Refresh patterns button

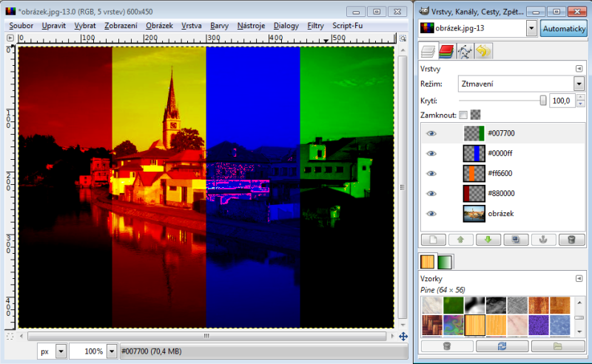(502, 346)
